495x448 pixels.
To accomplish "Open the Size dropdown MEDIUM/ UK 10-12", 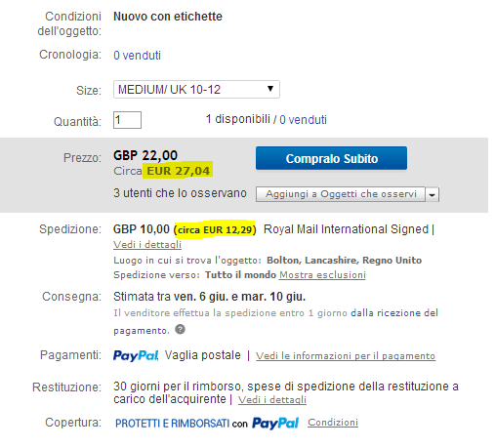I will [196, 89].
